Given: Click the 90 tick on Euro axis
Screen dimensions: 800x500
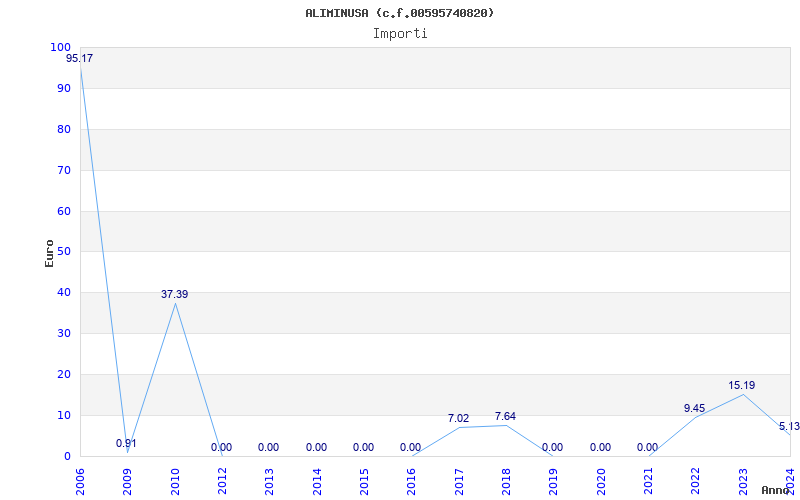Looking at the screenshot, I should [x=64, y=88].
